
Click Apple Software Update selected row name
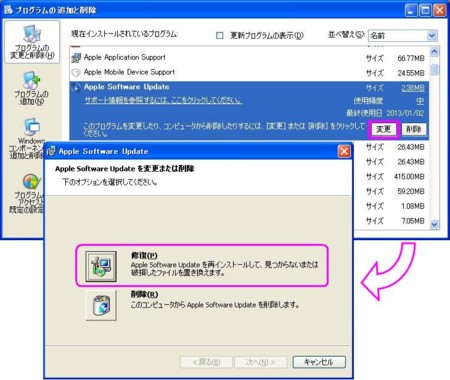[x=127, y=87]
